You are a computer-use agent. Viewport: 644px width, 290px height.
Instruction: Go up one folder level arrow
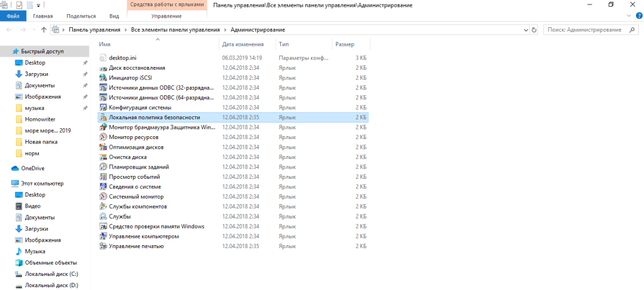(x=44, y=30)
